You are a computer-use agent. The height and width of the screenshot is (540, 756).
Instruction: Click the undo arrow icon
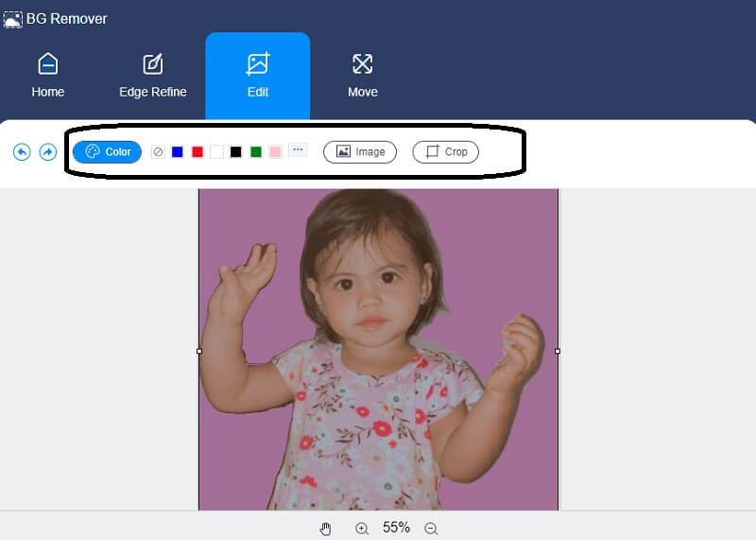[x=22, y=151]
